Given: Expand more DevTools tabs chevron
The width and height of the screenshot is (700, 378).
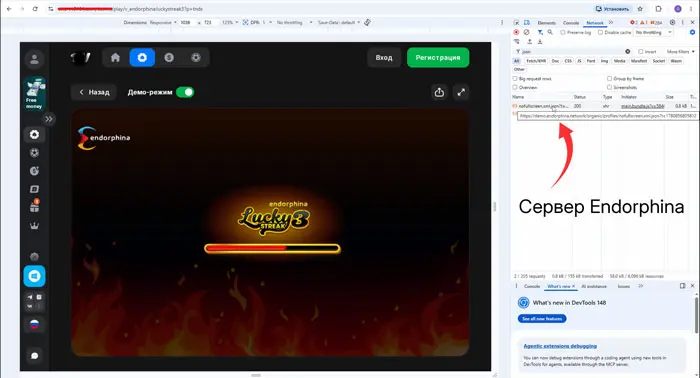Looking at the screenshot, I should 611,22.
